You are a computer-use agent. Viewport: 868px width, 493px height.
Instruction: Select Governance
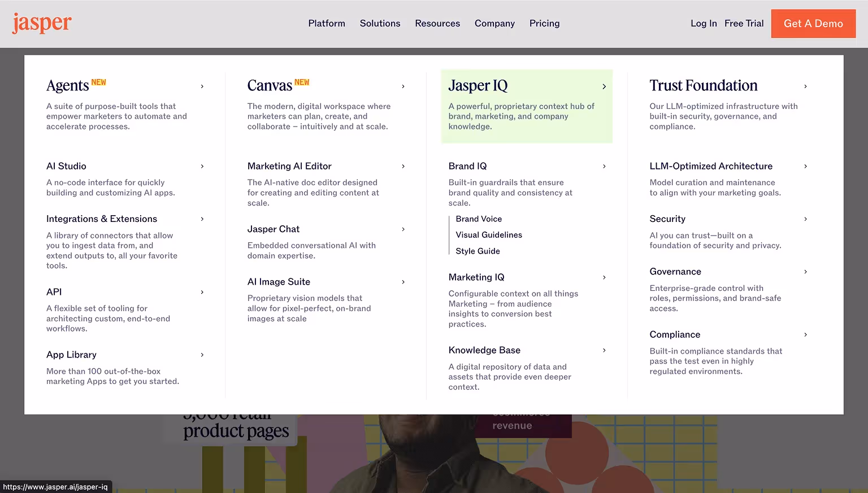coord(675,272)
